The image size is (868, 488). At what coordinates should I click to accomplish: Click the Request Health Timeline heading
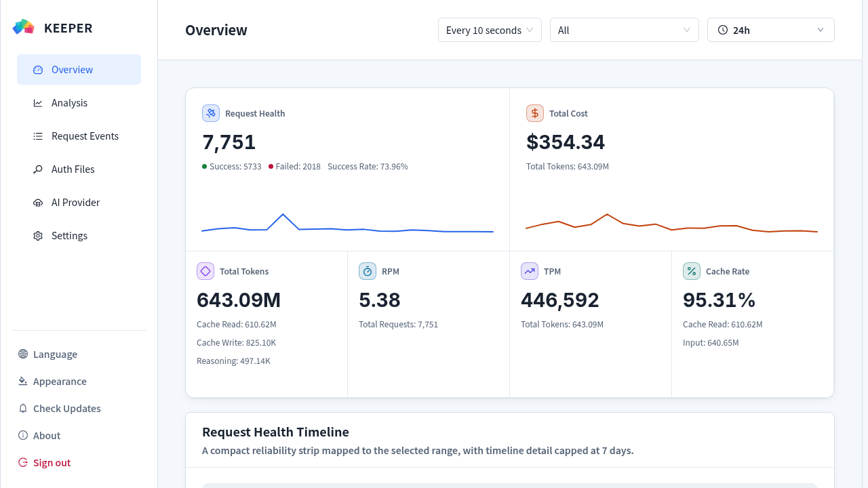pyautogui.click(x=275, y=432)
